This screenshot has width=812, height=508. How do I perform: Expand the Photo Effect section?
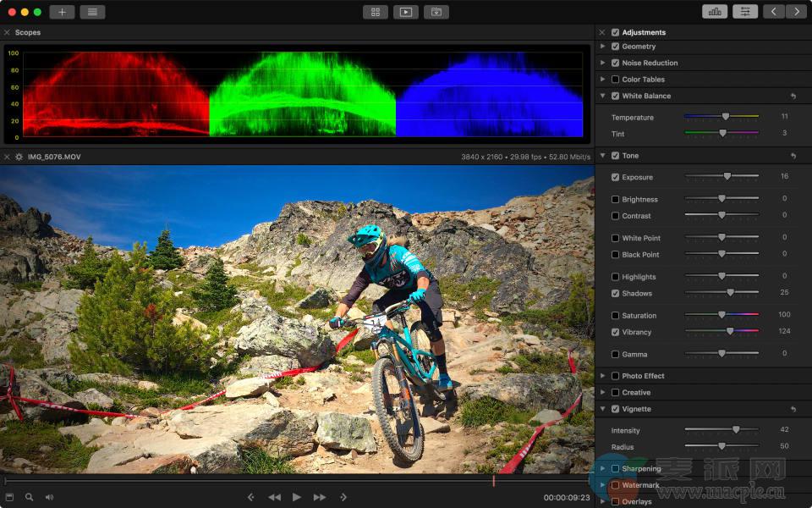click(602, 376)
